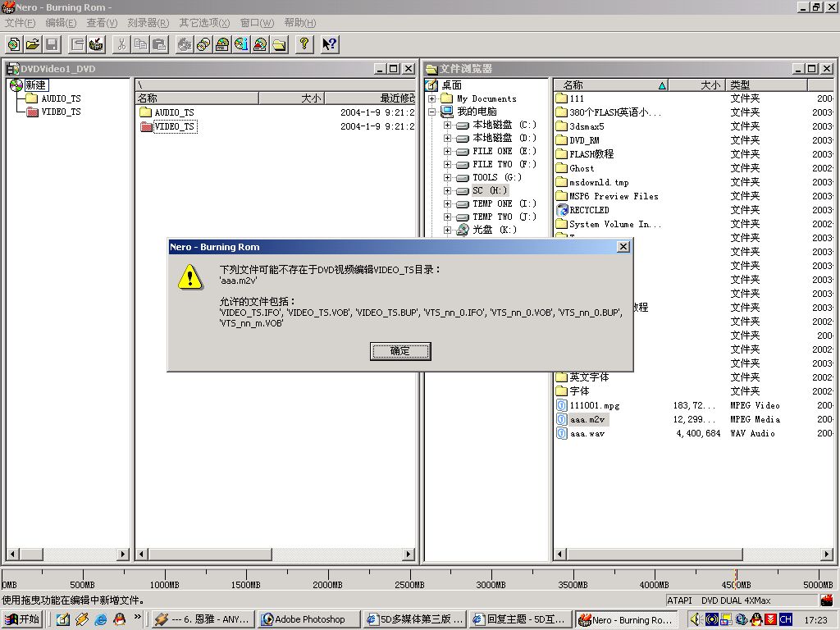840x630 pixels.
Task: Open Choose Recorder from the toolbar
Action: click(x=222, y=44)
